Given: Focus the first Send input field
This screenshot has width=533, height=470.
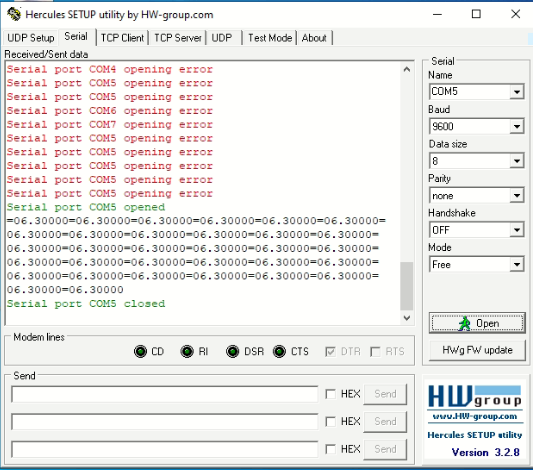Looking at the screenshot, I should 165,394.
